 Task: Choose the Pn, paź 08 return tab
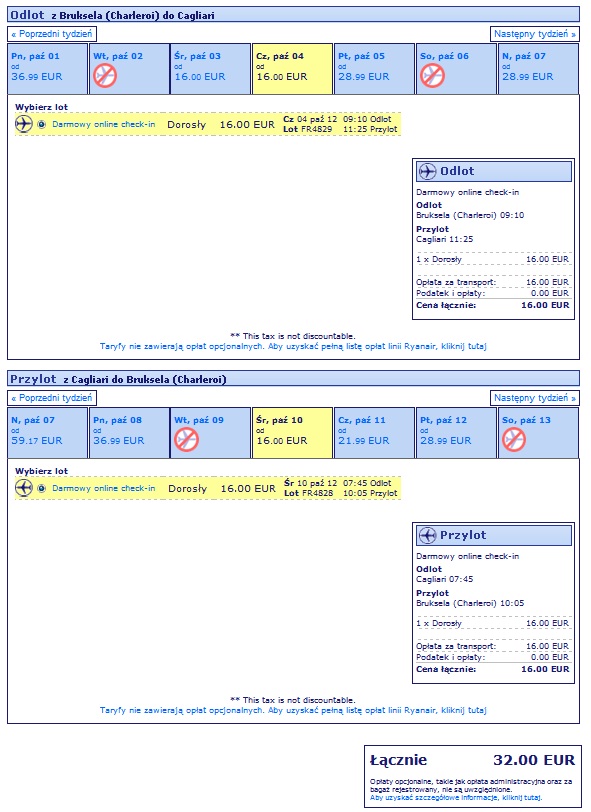(129, 433)
